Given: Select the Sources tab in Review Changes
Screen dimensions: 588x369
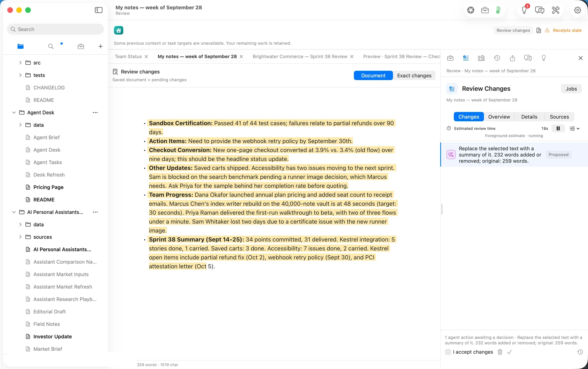Looking at the screenshot, I should [559, 117].
